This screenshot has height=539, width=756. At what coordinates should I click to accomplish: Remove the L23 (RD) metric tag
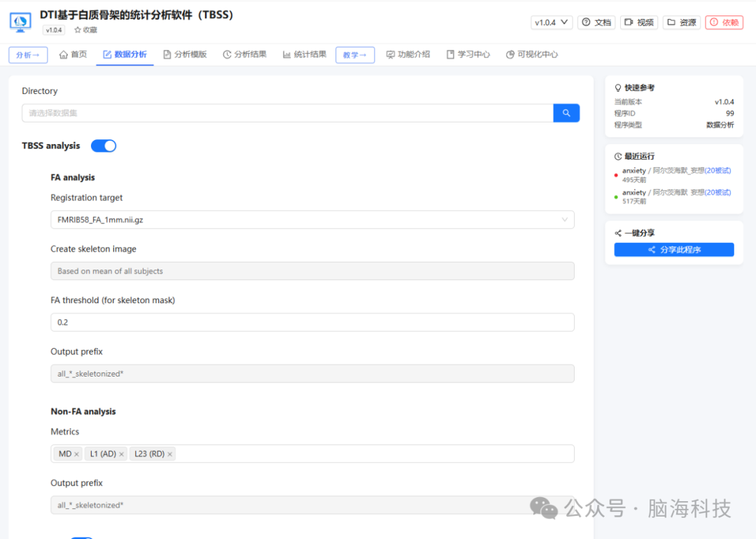pyautogui.click(x=169, y=454)
